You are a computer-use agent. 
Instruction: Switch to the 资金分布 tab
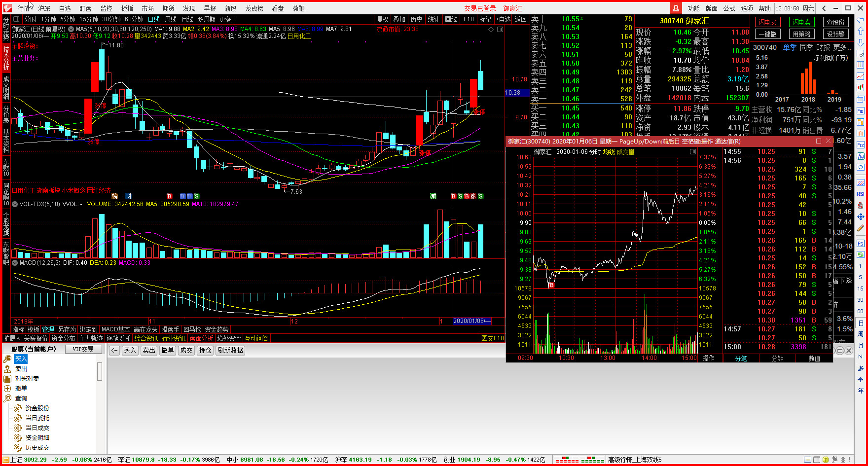[x=63, y=338]
